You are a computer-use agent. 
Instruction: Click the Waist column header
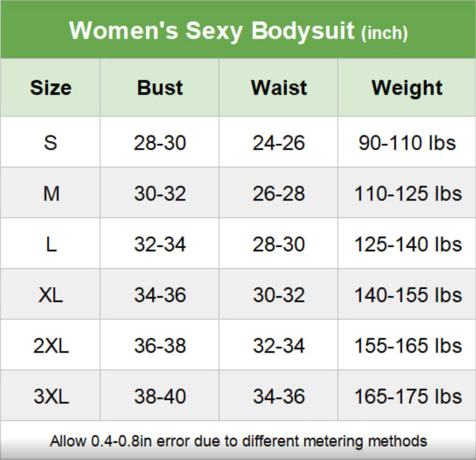pos(279,88)
